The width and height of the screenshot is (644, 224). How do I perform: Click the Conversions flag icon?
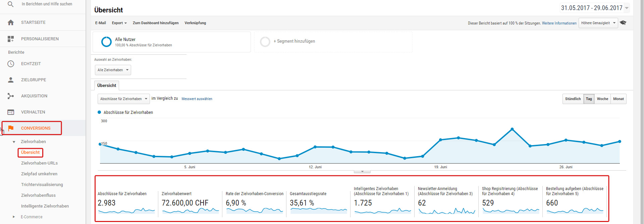[11, 128]
